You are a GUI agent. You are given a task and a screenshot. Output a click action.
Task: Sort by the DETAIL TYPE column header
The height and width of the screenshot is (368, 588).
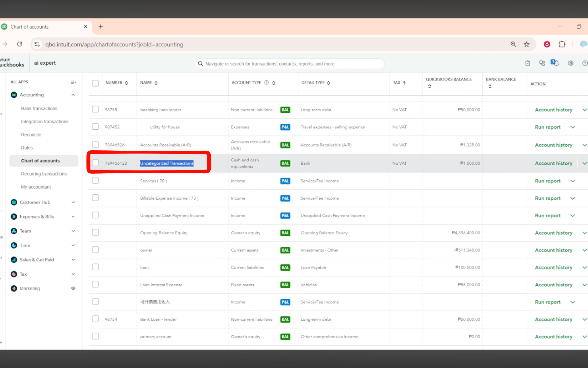coord(316,83)
